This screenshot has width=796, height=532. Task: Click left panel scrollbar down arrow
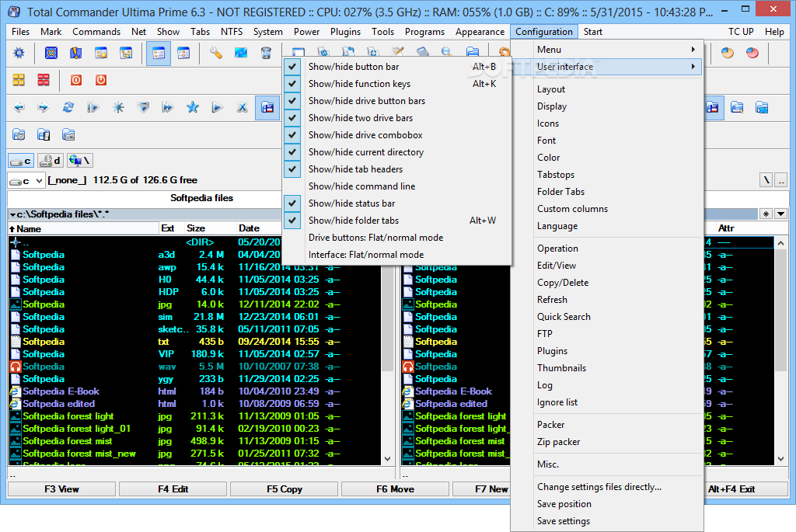387,459
